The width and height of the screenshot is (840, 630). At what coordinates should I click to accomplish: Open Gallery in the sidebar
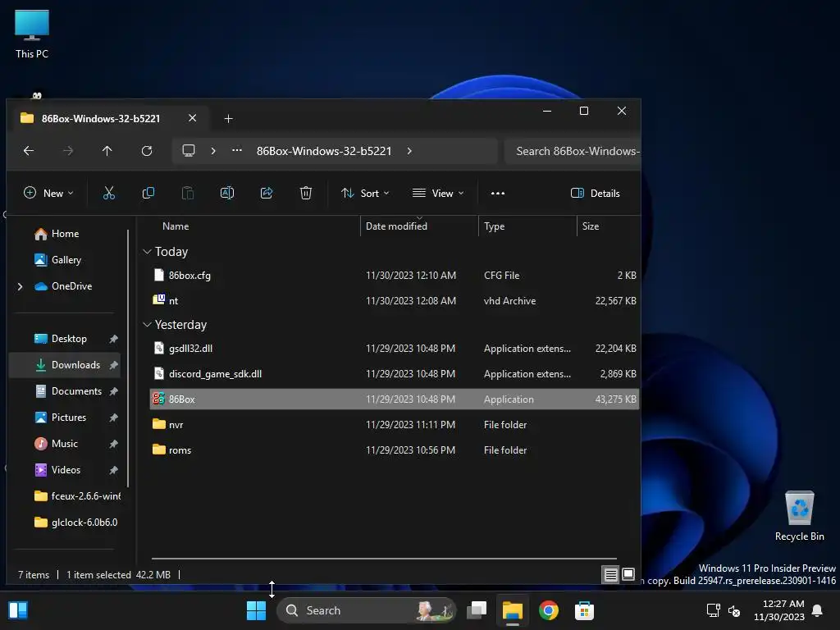coord(66,260)
